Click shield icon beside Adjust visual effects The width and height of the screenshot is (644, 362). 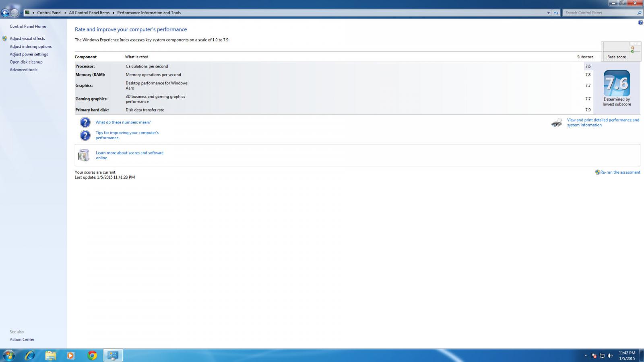click(5, 39)
